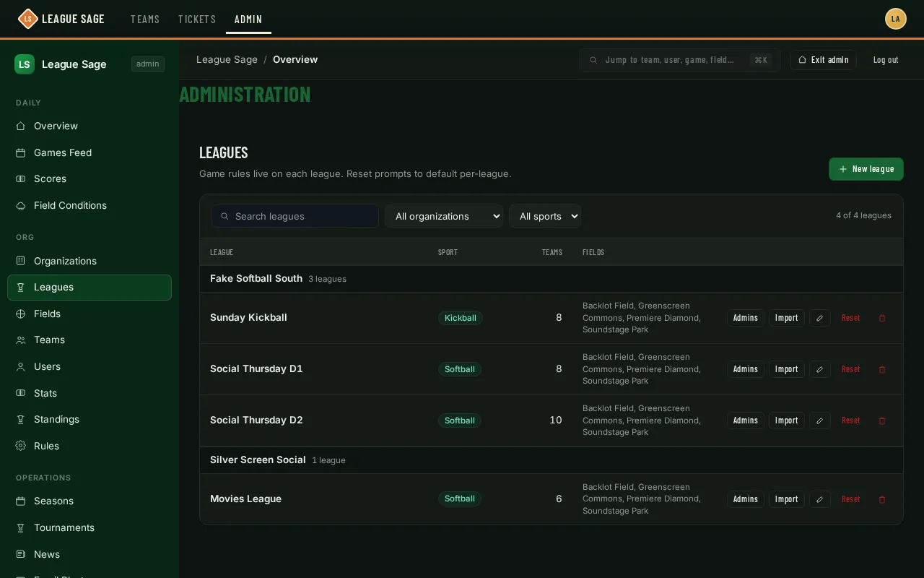
Task: Click Reset for Social Thursday D2
Action: pos(851,420)
